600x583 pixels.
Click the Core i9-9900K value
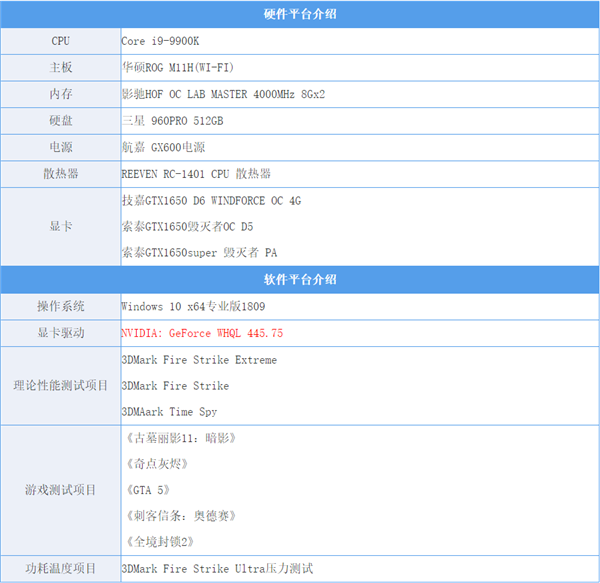(x=160, y=41)
